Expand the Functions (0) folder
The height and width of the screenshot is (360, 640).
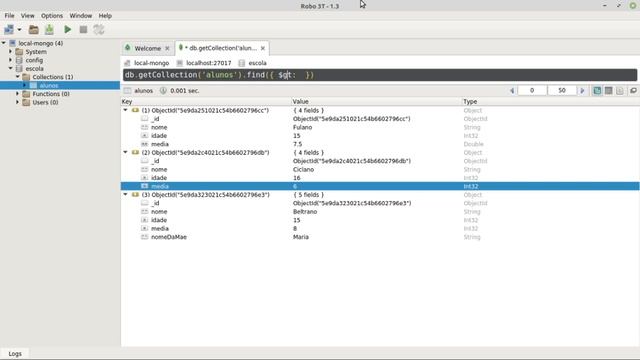tap(18, 93)
